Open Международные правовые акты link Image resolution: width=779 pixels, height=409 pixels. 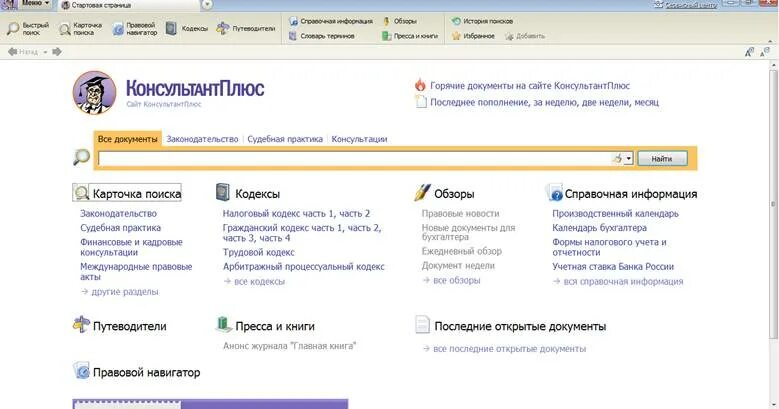[x=136, y=271]
